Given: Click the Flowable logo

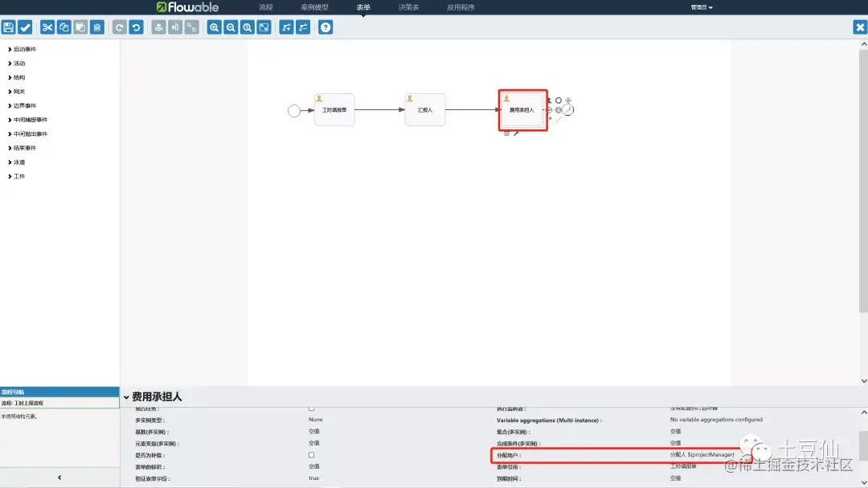Looking at the screenshot, I should click(x=187, y=7).
